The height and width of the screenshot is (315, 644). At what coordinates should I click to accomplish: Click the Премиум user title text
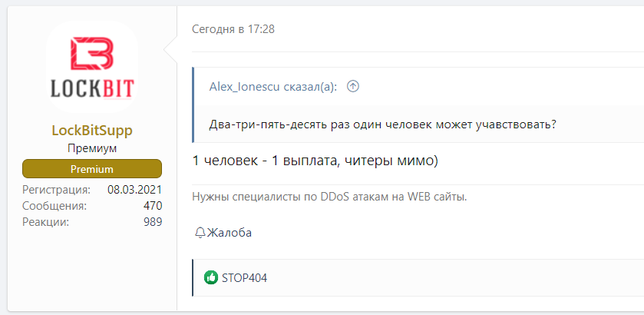point(92,148)
